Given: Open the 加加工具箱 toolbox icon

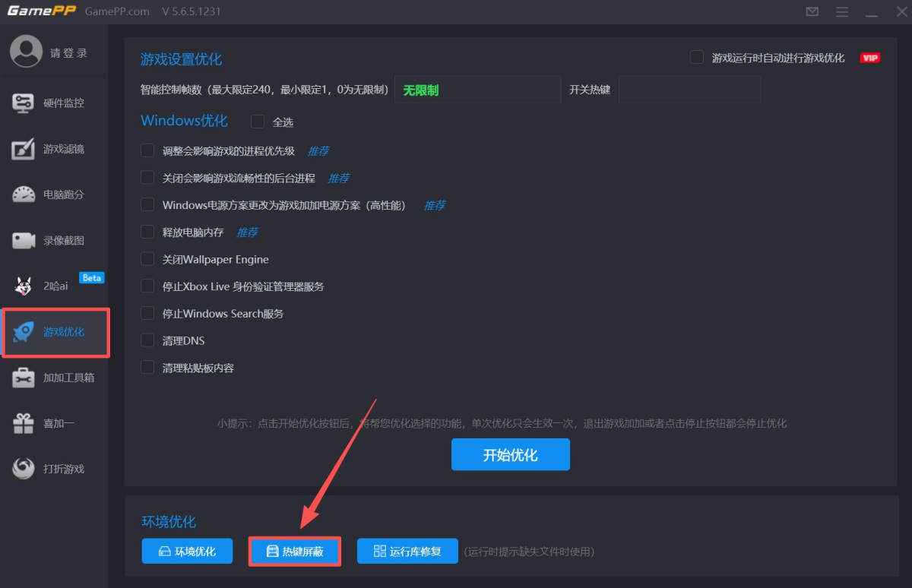Looking at the screenshot, I should [24, 378].
